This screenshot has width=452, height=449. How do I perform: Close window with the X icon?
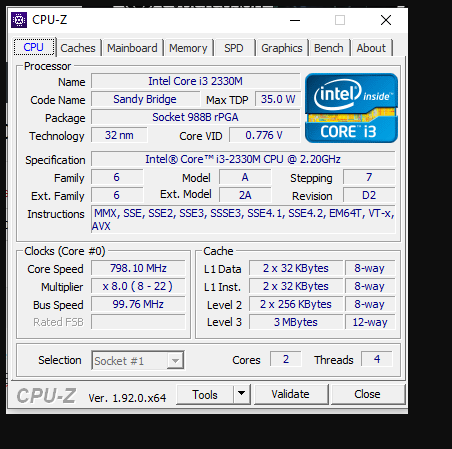click(x=386, y=20)
